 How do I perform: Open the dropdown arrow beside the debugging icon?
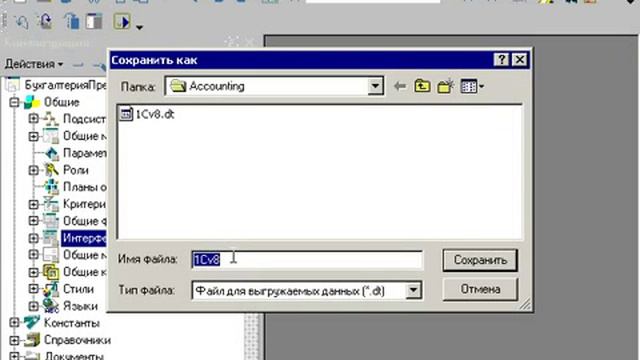click(139, 27)
